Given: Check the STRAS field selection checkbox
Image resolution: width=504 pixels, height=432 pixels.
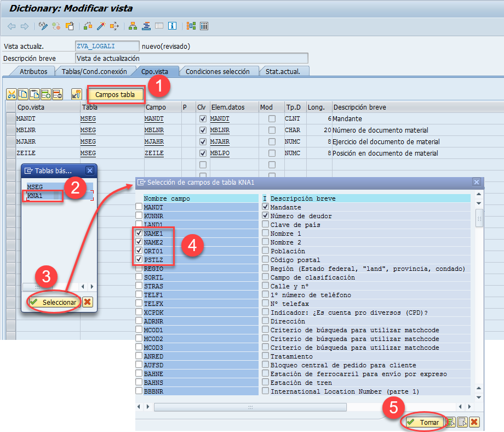Looking at the screenshot, I should tap(139, 286).
